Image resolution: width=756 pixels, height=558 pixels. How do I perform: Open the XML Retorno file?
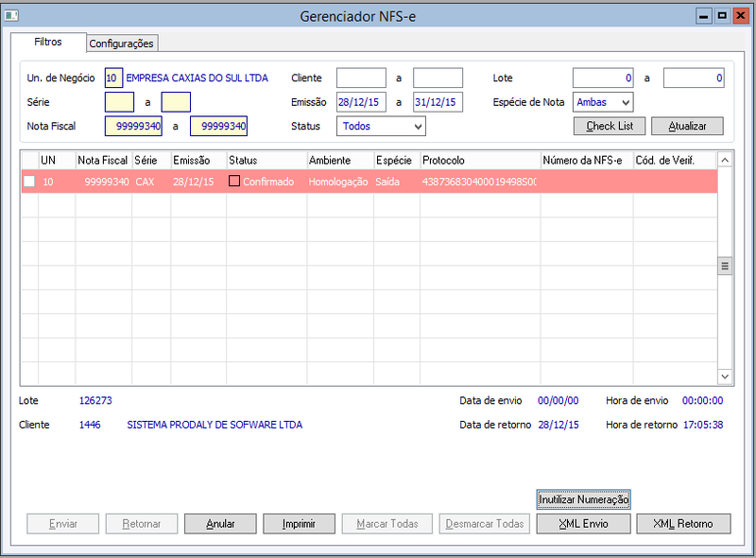click(x=683, y=524)
